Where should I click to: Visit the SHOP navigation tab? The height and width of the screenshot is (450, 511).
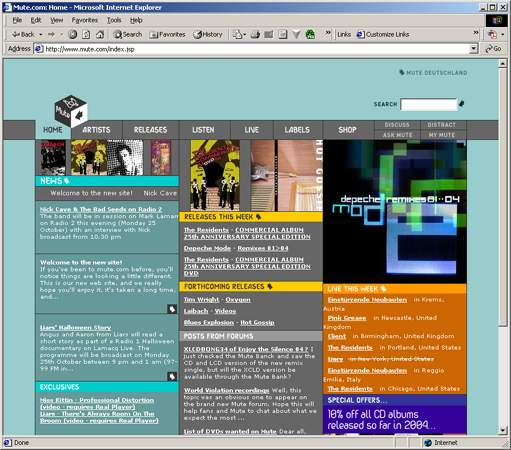point(347,130)
